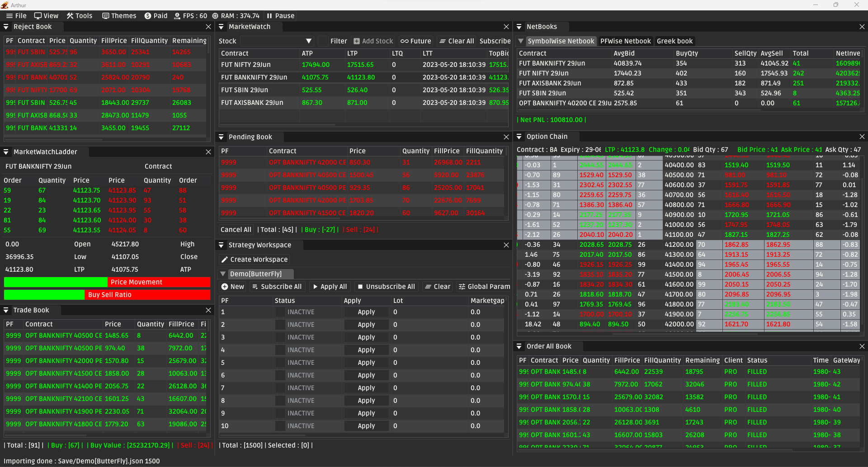This screenshot has height=467, width=868.
Task: Collapse the MarketWatchLadder panel triangle
Action: click(x=6, y=152)
